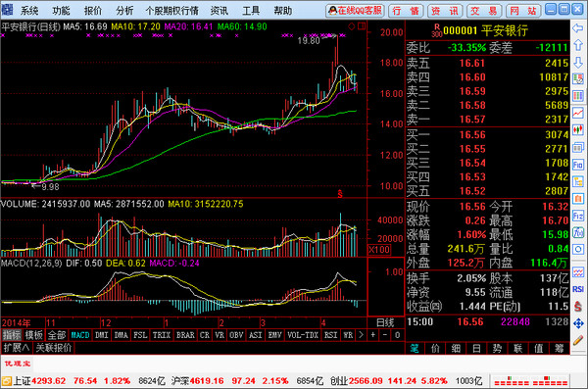Open the 工具 menu
Viewport: 588px width, 389px height.
(251, 11)
